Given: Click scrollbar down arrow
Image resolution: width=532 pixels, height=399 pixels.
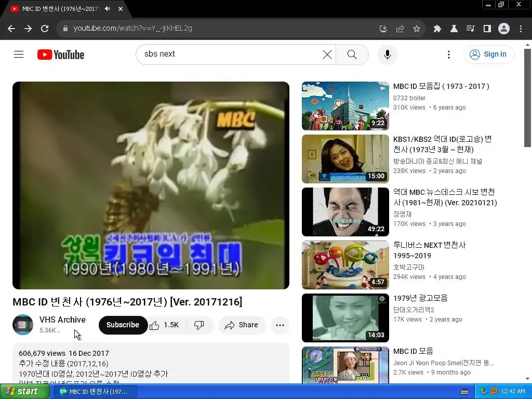Looking at the screenshot, I should point(527,379).
